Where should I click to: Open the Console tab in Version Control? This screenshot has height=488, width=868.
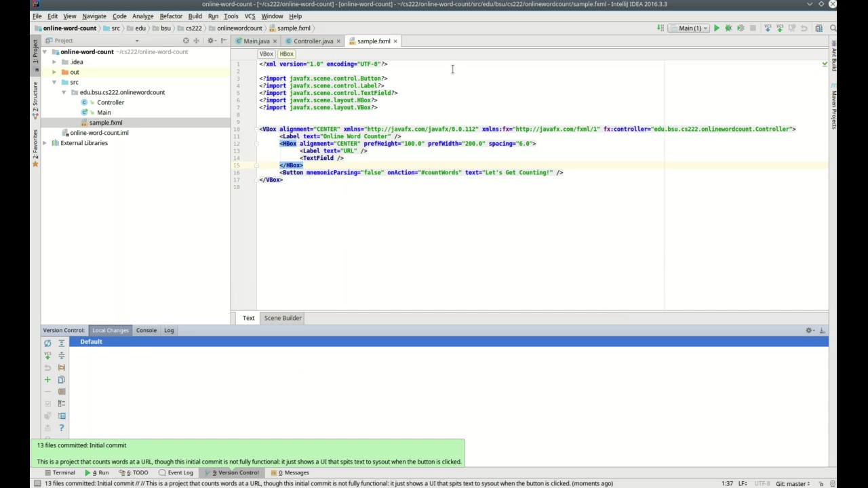pos(146,330)
